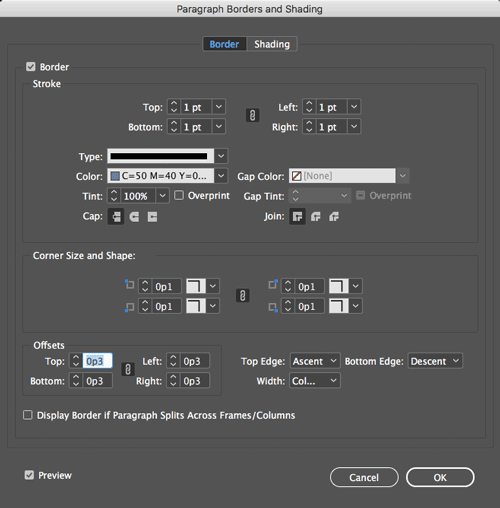Click Offsets Bottom stepper arrows
The height and width of the screenshot is (508, 500).
[x=76, y=381]
